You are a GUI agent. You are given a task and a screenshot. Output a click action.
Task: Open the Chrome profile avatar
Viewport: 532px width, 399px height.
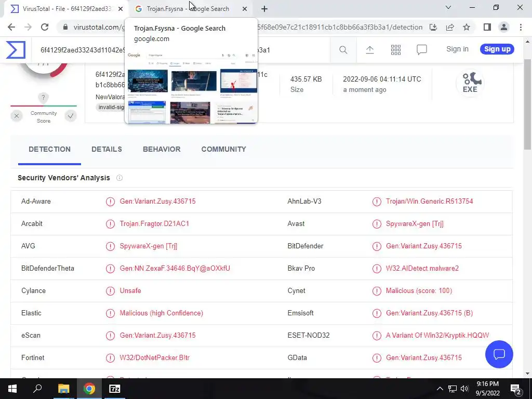click(504, 27)
